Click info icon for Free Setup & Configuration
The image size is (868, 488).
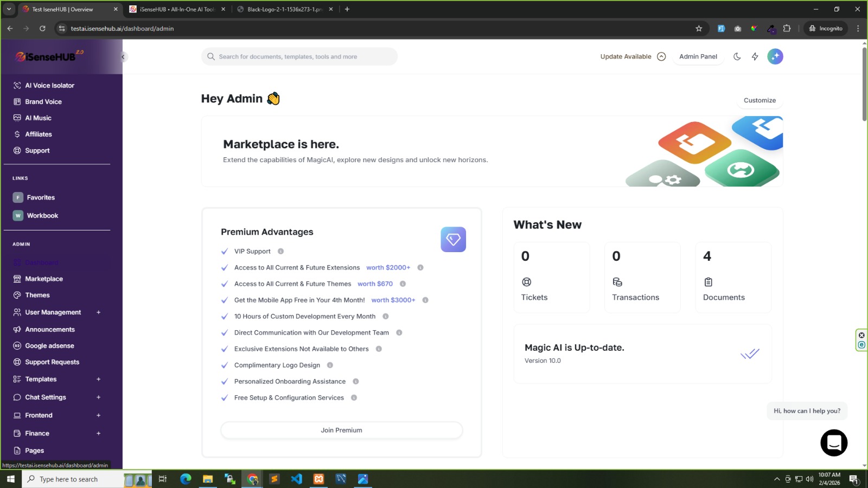[354, 398]
